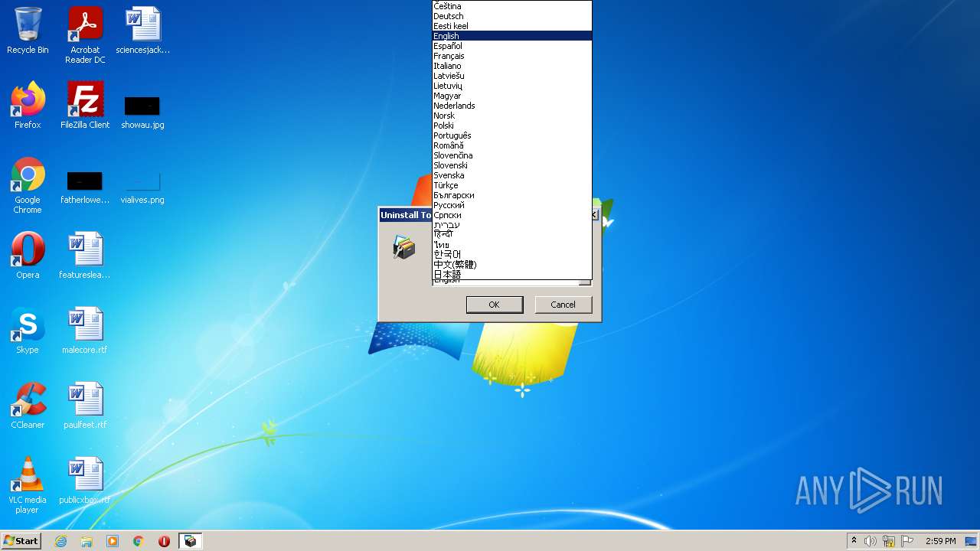Viewport: 980px width, 551px height.
Task: Open the network tray icon
Action: 889,541
